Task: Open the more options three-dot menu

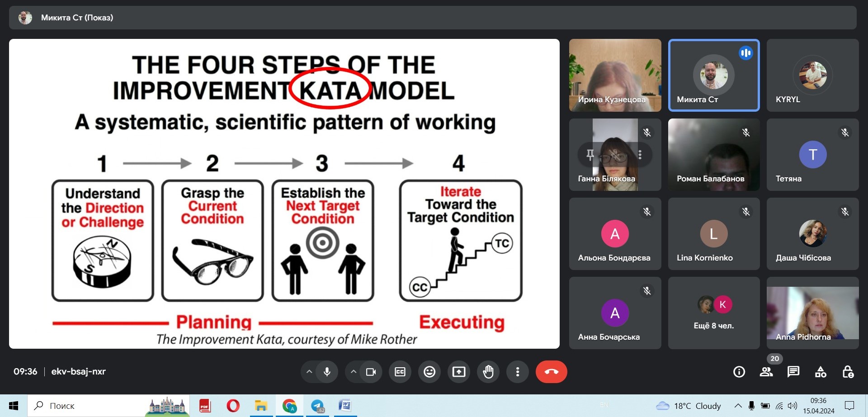Action: (518, 372)
